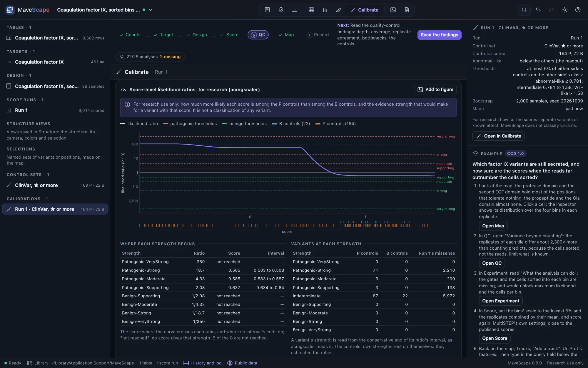Open the image figure toolbar icon
Viewport: 588px width, 368px height.
[x=393, y=10]
